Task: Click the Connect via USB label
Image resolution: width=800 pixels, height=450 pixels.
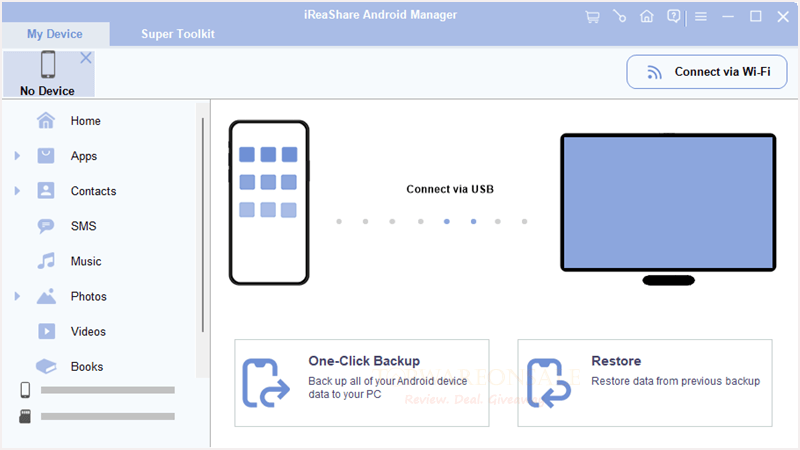Action: coord(450,189)
